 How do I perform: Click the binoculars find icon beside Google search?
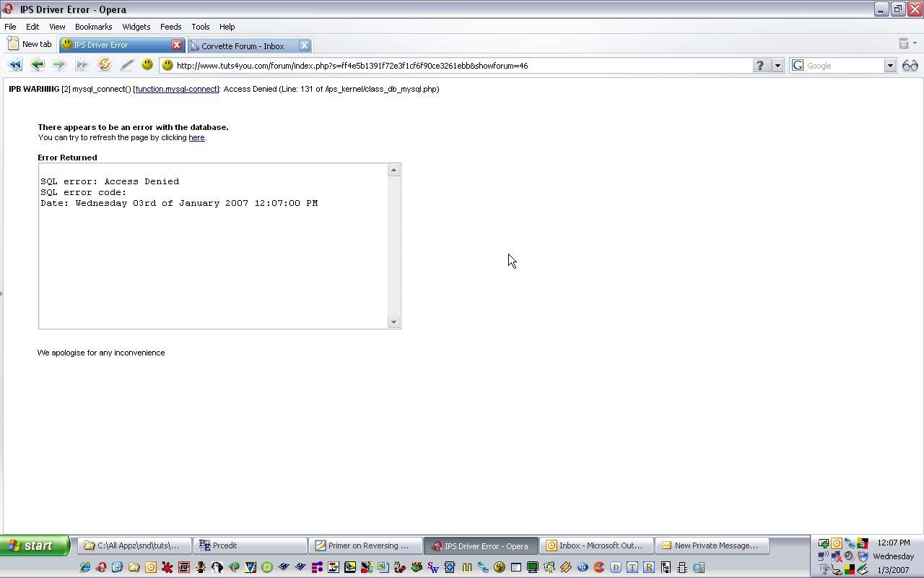pyautogui.click(x=910, y=65)
